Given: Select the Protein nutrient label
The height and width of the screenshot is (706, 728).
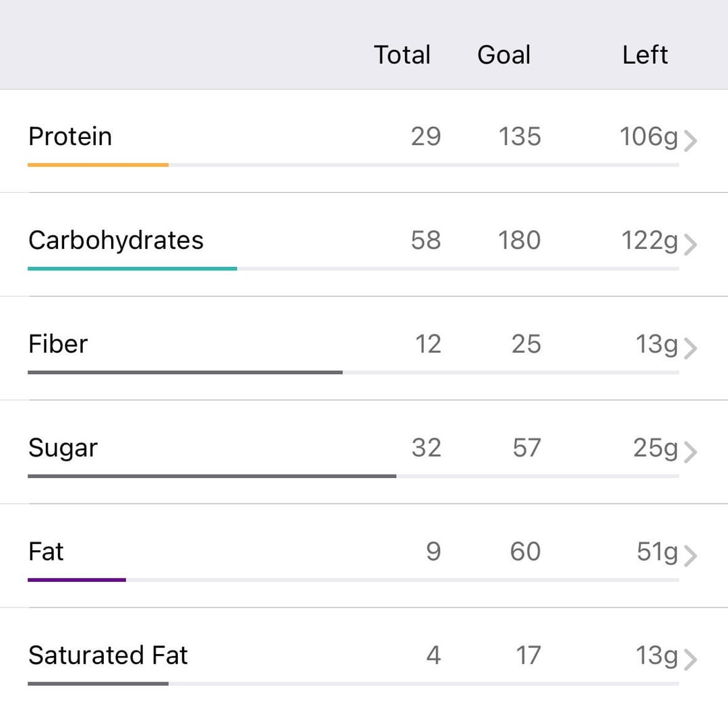Looking at the screenshot, I should [x=70, y=137].
